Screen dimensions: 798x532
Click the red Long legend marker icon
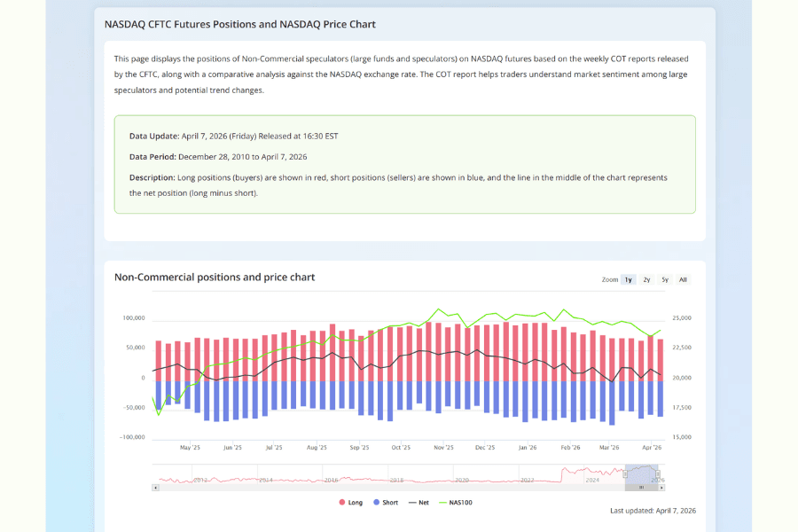342,502
